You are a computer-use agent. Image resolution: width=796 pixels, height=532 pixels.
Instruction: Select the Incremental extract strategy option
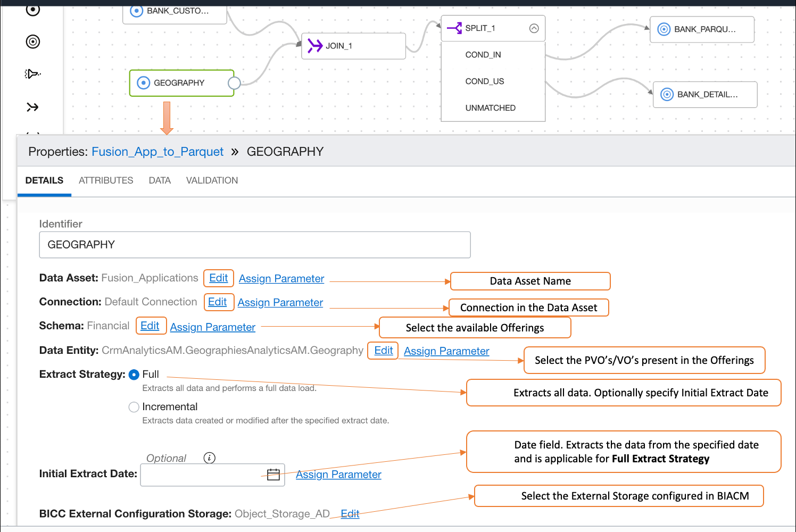coord(134,406)
